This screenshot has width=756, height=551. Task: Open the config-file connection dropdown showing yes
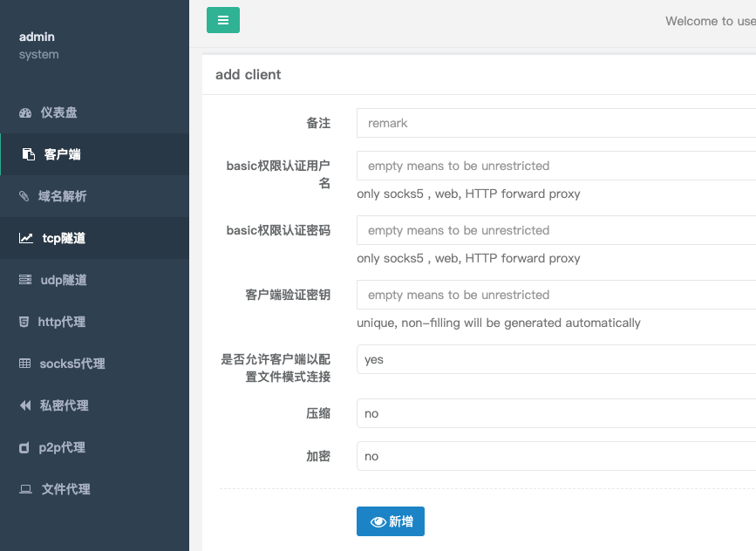556,359
